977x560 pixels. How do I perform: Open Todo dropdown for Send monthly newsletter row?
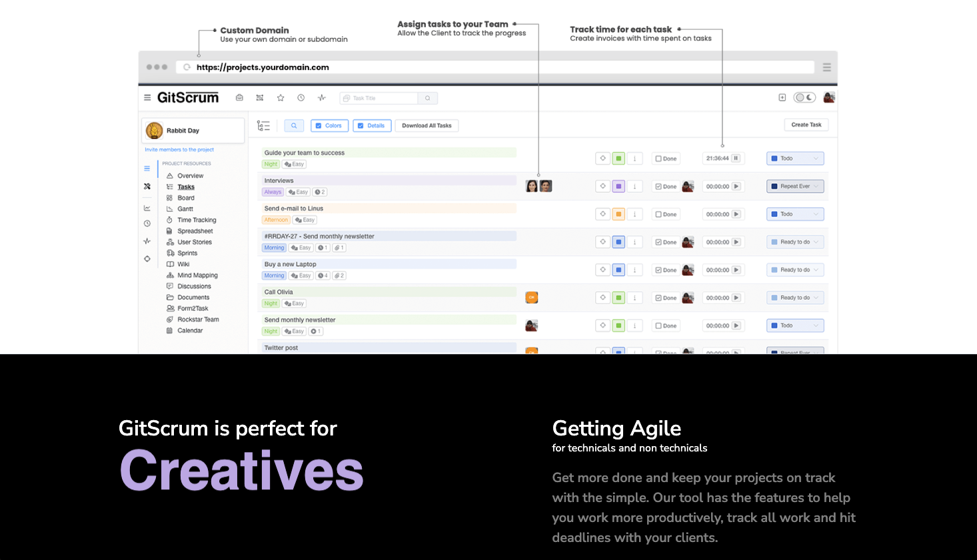coord(795,326)
